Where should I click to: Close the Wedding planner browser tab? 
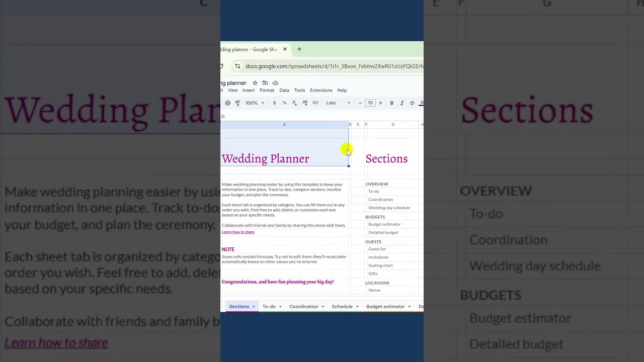(x=285, y=49)
